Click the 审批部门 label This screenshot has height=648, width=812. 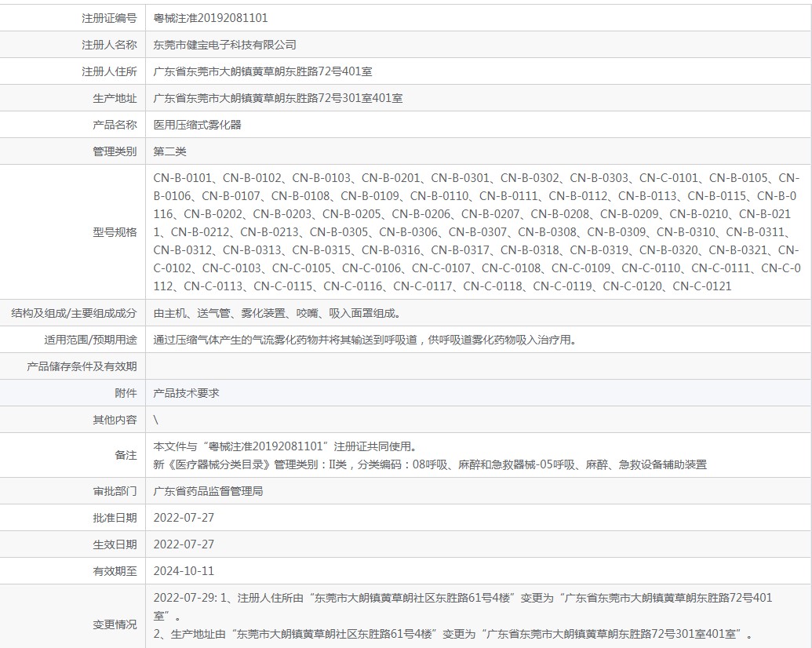pyautogui.click(x=115, y=491)
